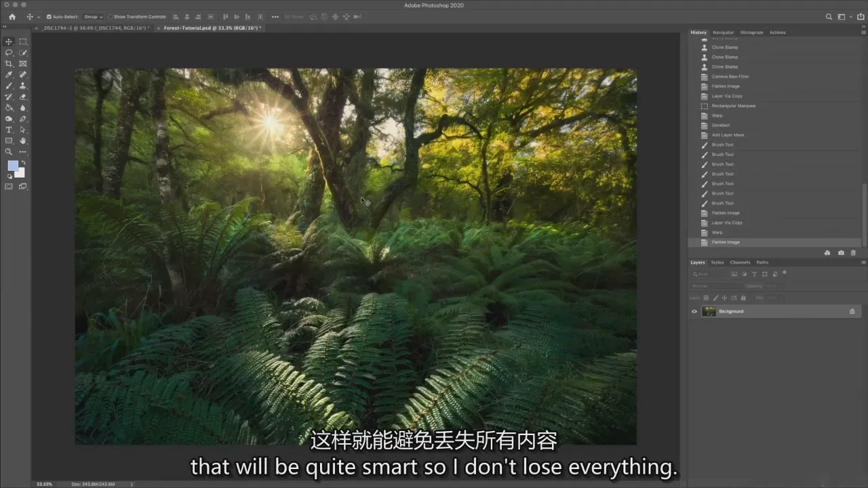Select the Frame tool

tap(23, 64)
